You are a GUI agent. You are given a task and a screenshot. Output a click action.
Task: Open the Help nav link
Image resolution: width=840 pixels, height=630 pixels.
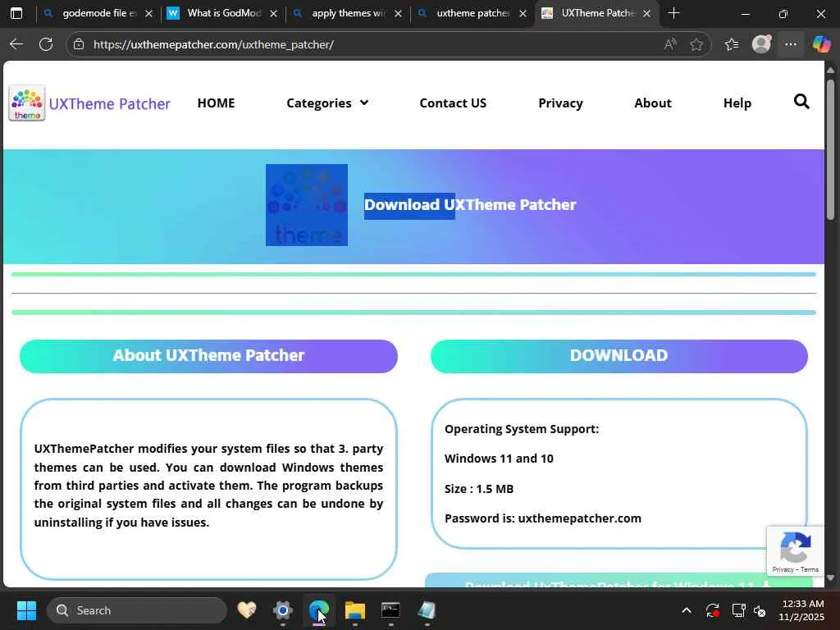tap(737, 103)
